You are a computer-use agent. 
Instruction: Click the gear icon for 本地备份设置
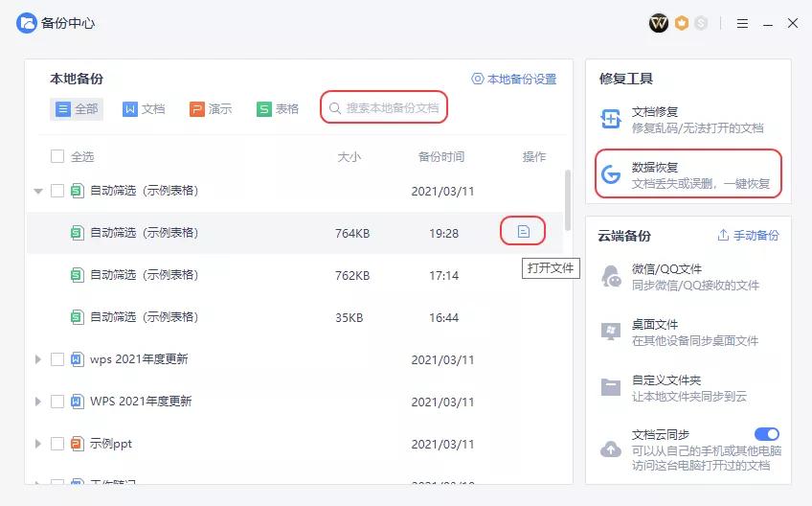click(x=478, y=79)
